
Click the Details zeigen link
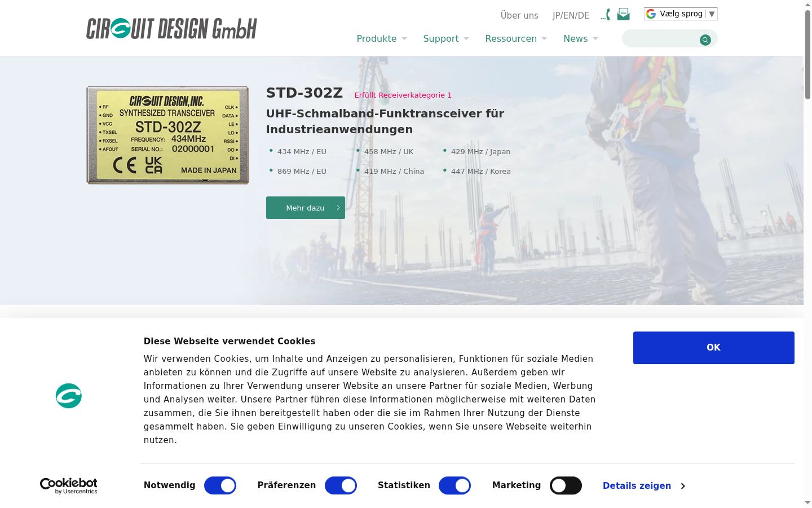pyautogui.click(x=637, y=485)
